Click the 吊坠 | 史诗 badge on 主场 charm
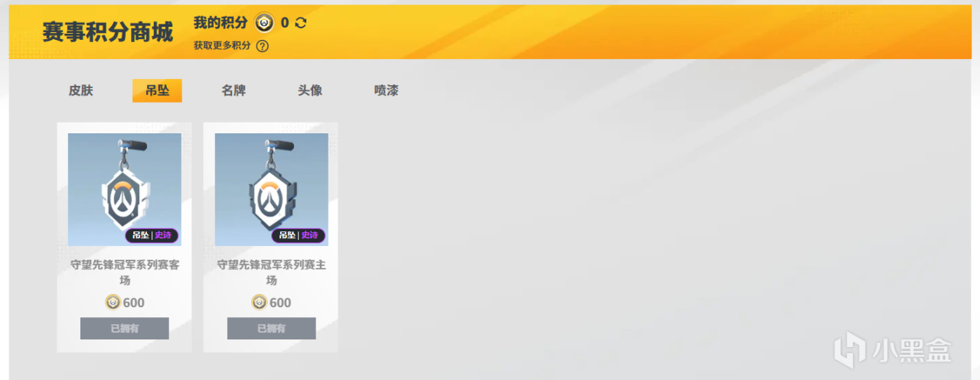The image size is (980, 380). (299, 235)
